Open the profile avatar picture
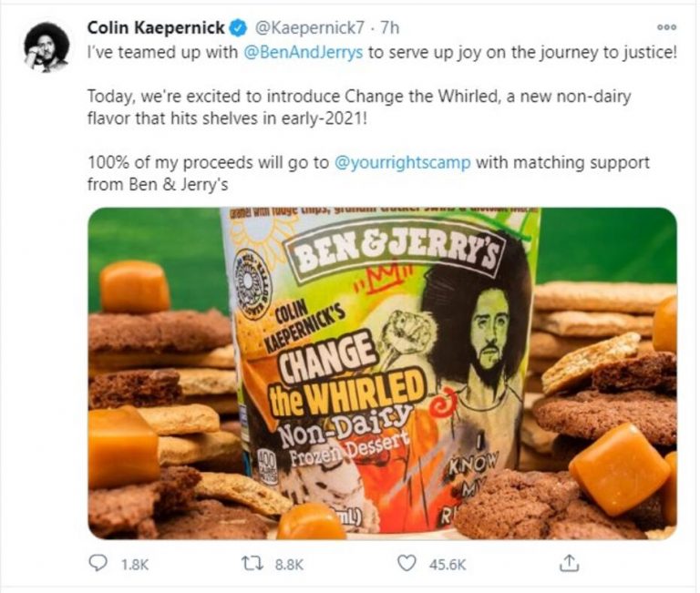The height and width of the screenshot is (593, 700). (x=46, y=46)
